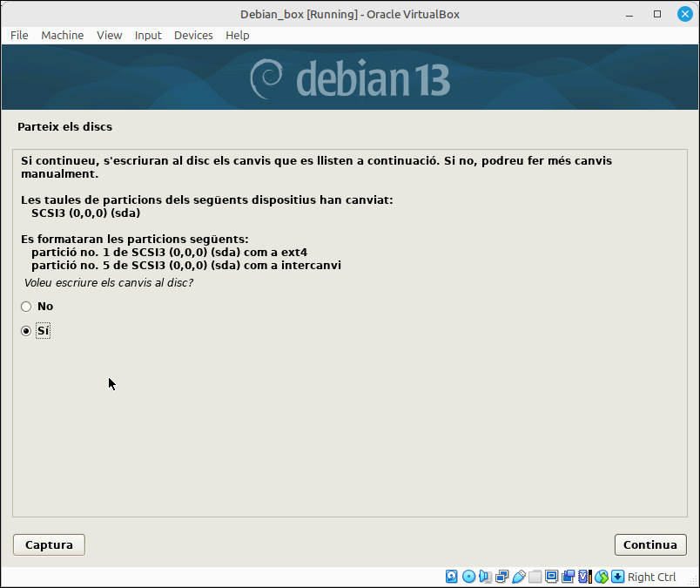The height and width of the screenshot is (588, 700).
Task: Minimize the VirtualBox window
Action: click(x=629, y=14)
